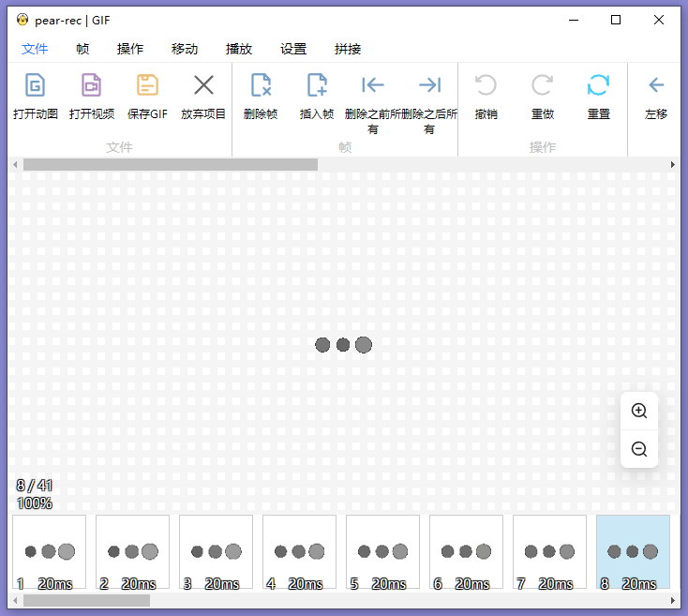Close the pear-rec GIF window
This screenshot has height=616, width=688.
tap(659, 20)
